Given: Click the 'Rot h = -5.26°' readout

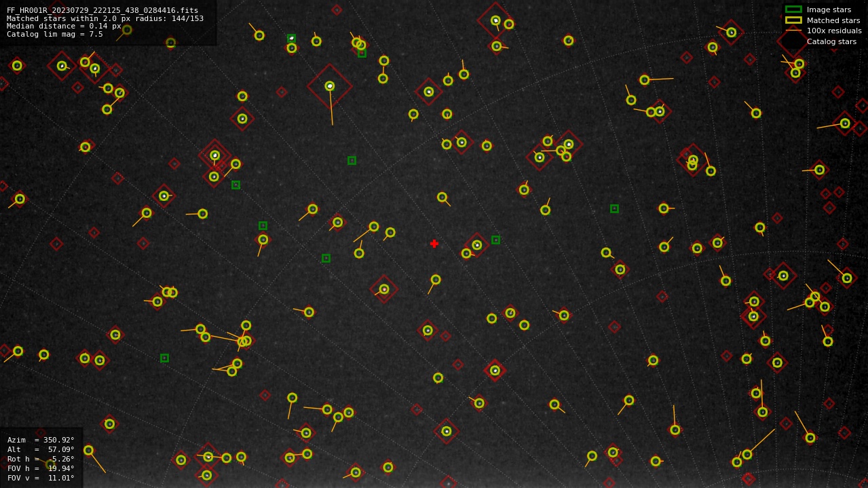Looking at the screenshot, I should [41, 459].
